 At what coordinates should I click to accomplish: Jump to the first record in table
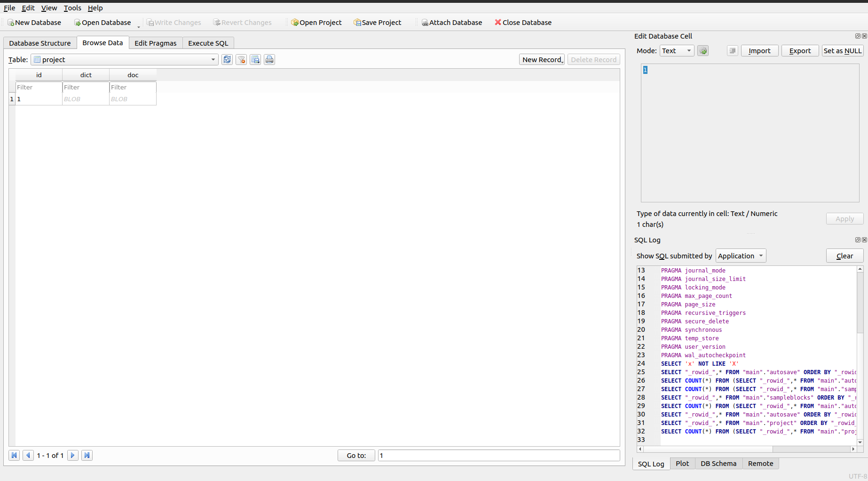pos(14,455)
